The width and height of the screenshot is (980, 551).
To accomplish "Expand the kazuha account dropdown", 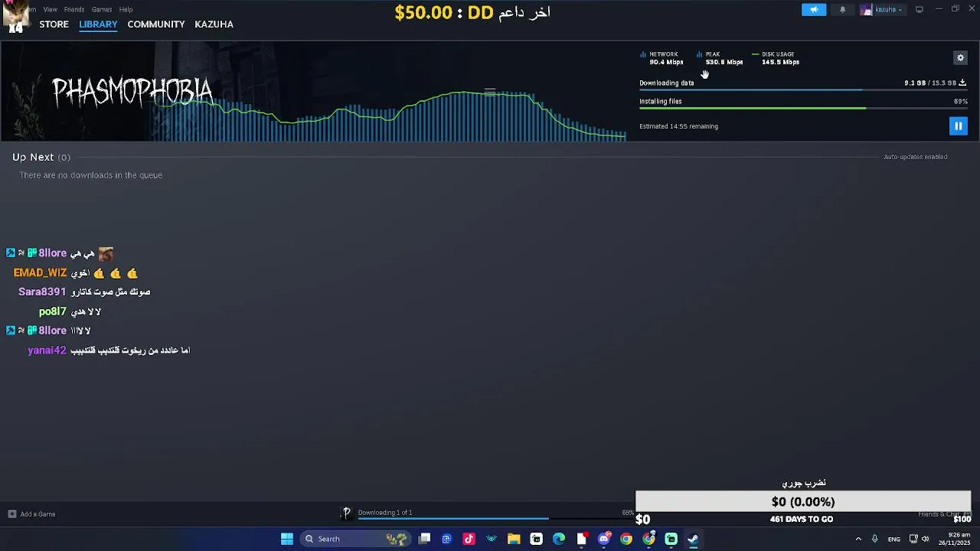I will tap(883, 9).
